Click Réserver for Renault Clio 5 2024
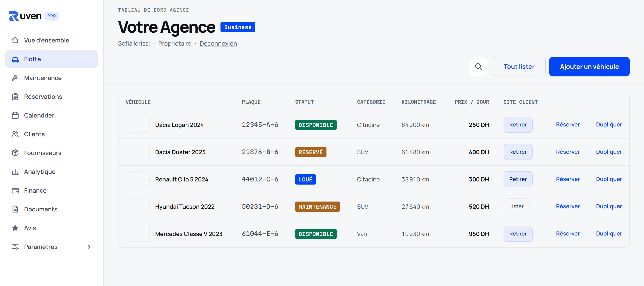The height and width of the screenshot is (286, 644). (568, 179)
